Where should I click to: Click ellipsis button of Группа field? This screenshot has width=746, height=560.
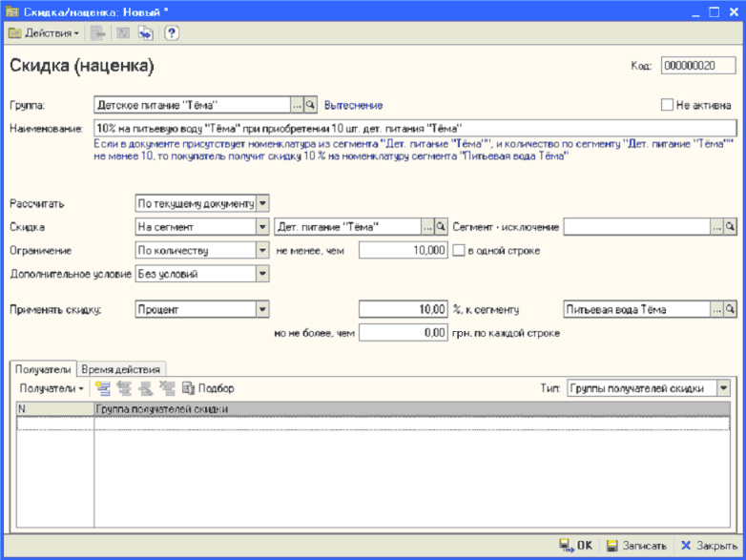coord(297,105)
